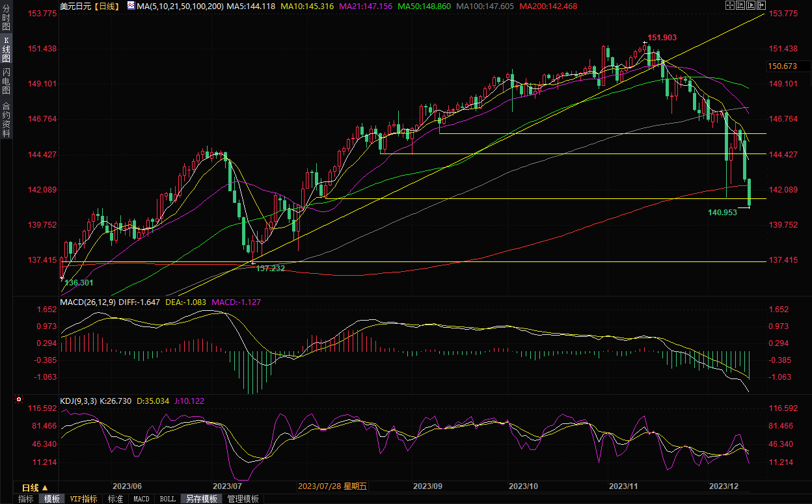This screenshot has height=504, width=812.
Task: Open 闪电图 from the sidebar
Action: (6, 81)
